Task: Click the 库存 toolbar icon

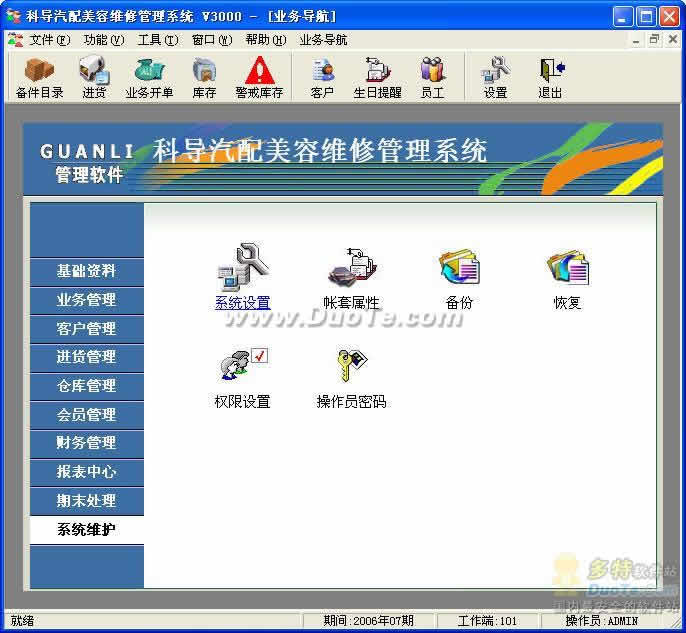Action: click(x=204, y=77)
